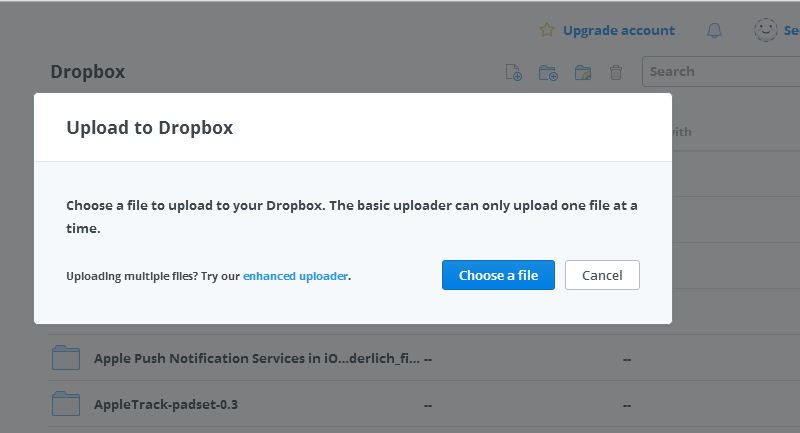Click the trash deleted files icon
Image resolution: width=800 pixels, height=433 pixels.
pyautogui.click(x=617, y=72)
